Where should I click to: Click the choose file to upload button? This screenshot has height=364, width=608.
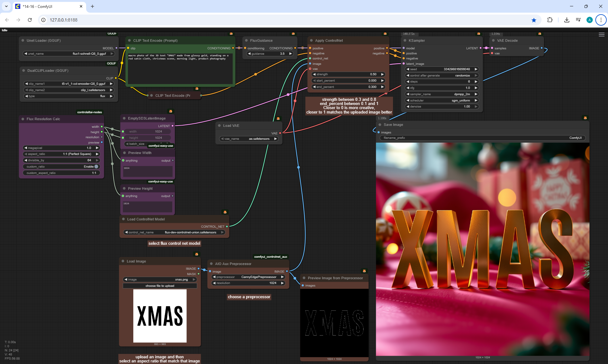[x=160, y=286]
